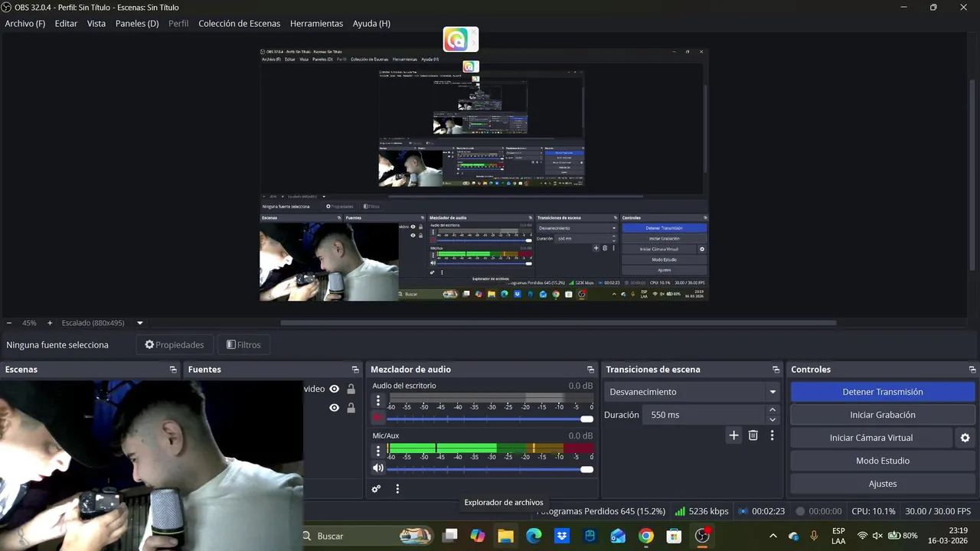Toggle lock on the video source
The width and height of the screenshot is (980, 551).
point(351,389)
